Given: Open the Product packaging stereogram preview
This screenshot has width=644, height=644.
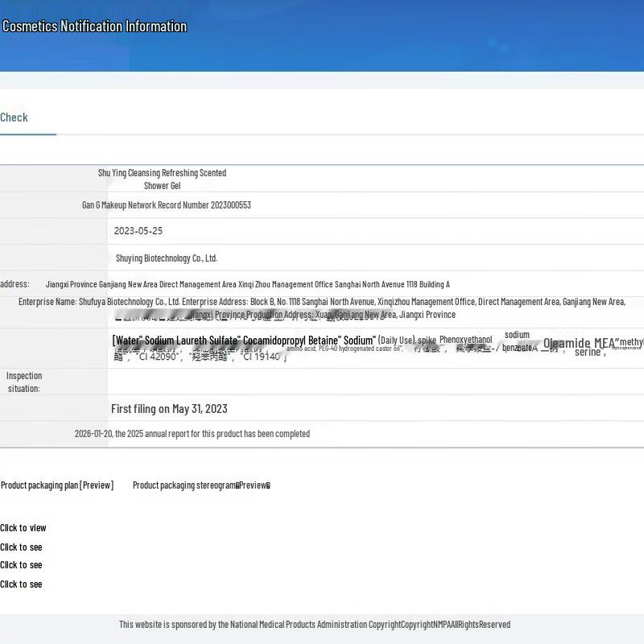Looking at the screenshot, I should (201, 485).
